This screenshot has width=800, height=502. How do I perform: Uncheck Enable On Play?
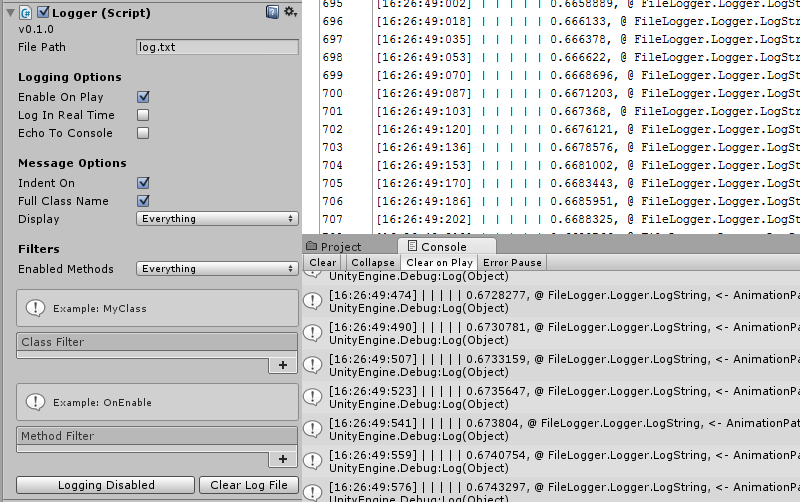tap(143, 97)
